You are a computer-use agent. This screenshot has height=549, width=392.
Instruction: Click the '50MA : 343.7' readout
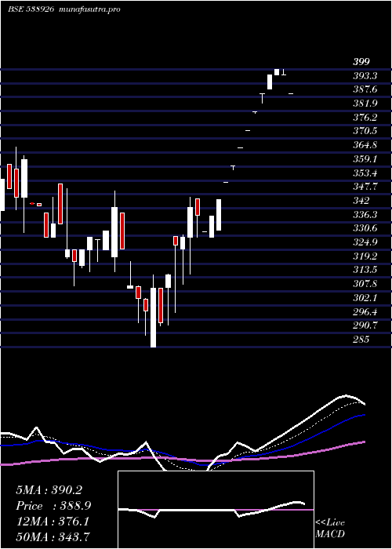[53, 536]
